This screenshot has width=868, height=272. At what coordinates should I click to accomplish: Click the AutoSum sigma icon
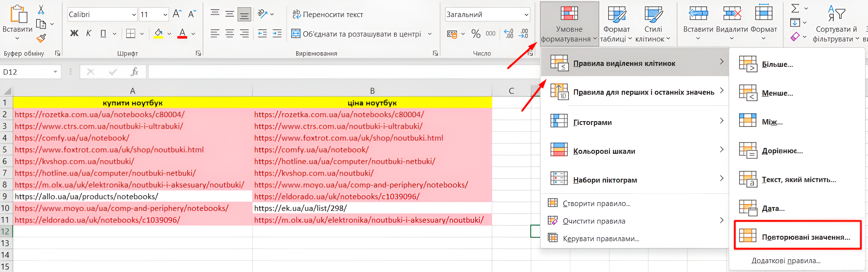coord(795,8)
